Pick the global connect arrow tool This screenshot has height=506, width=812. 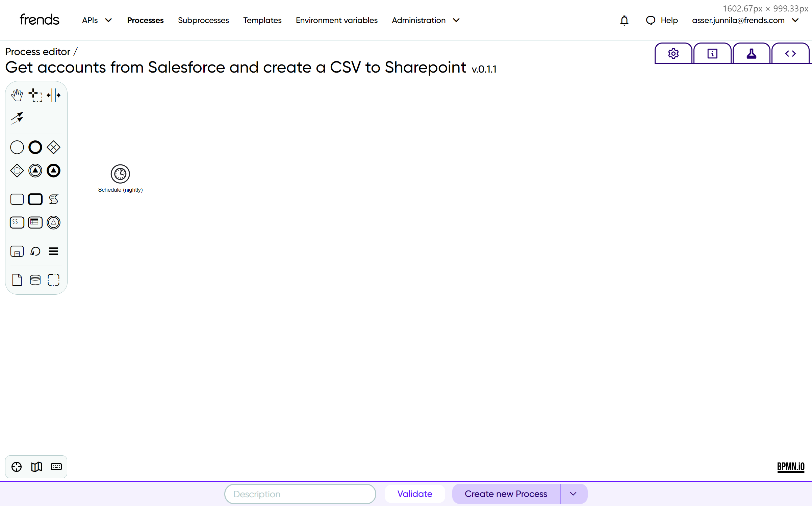click(x=17, y=118)
